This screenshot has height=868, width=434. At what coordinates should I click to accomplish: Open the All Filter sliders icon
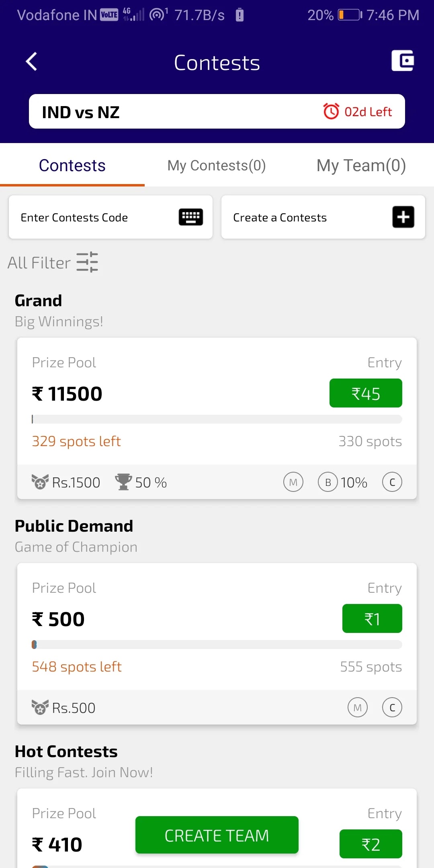click(x=87, y=262)
